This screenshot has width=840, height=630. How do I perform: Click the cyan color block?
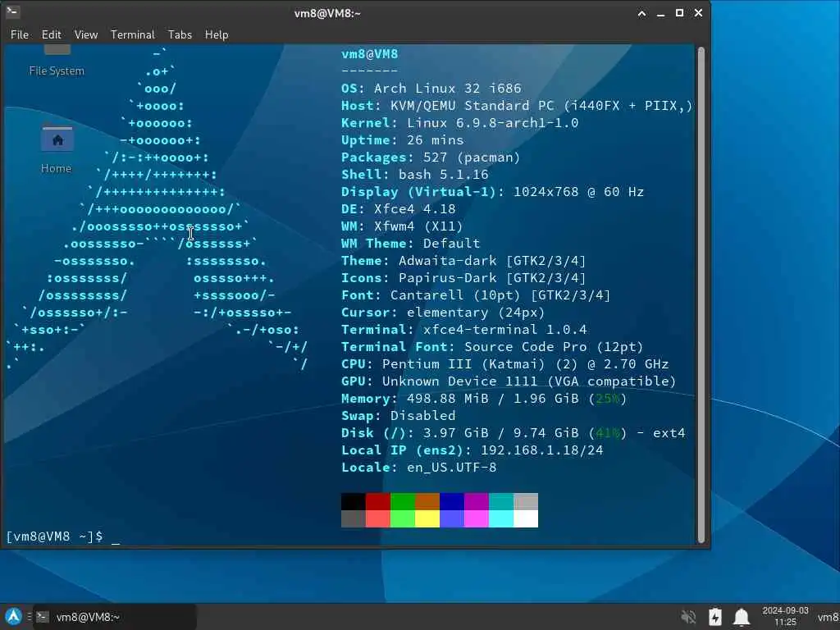coord(501,518)
